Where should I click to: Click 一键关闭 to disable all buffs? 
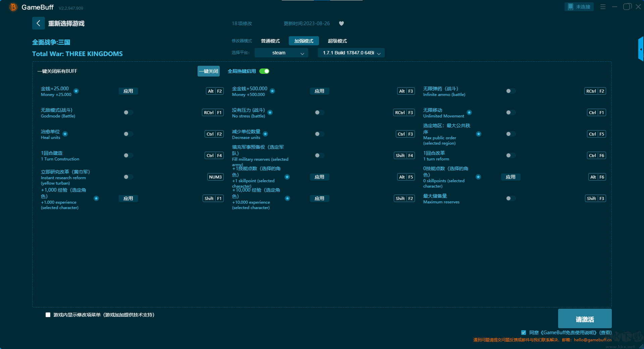tap(209, 71)
